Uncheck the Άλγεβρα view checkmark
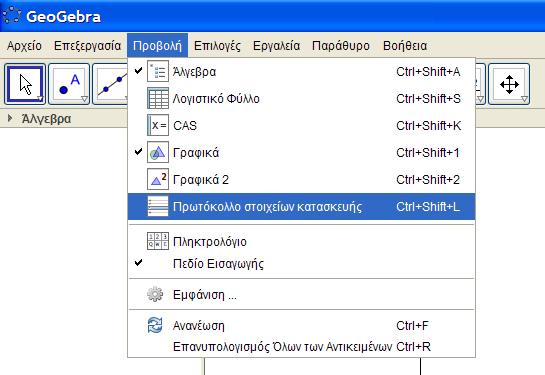Image resolution: width=545 pixels, height=375 pixels. coord(138,71)
